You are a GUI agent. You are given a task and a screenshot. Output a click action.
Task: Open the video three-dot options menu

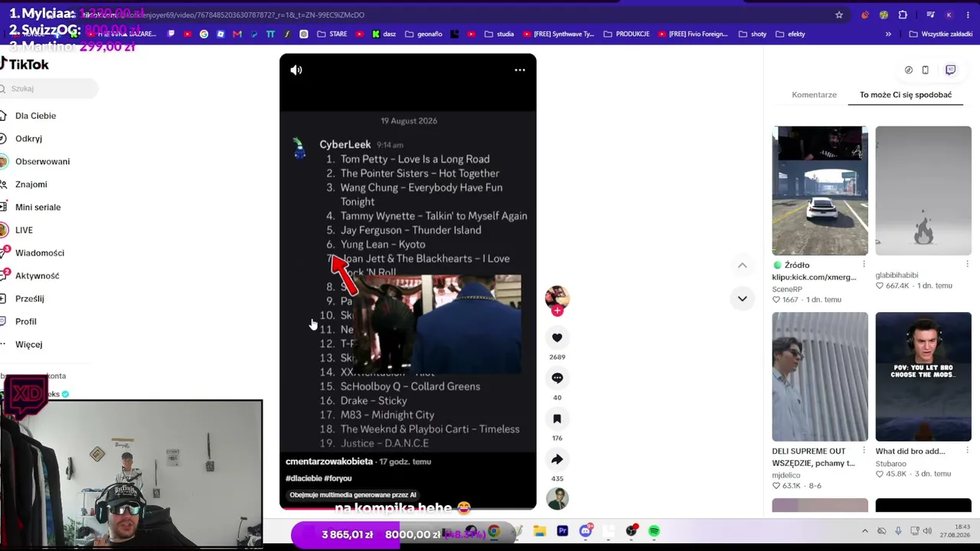(x=520, y=70)
